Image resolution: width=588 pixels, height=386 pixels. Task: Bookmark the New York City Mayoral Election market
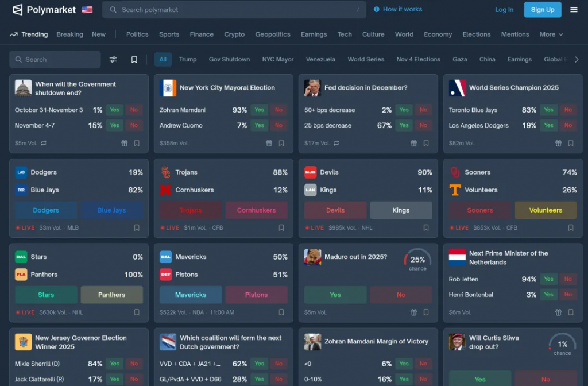click(x=281, y=144)
